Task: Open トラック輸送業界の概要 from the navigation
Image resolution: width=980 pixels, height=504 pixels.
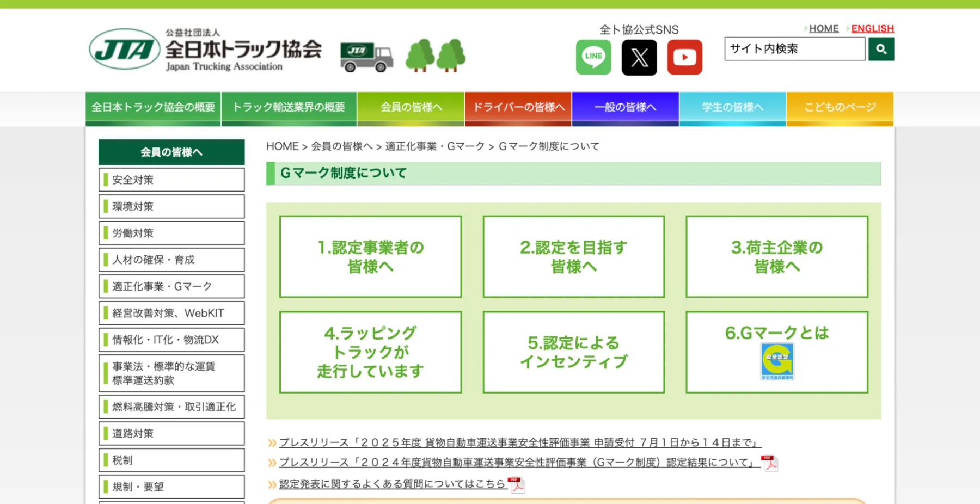Action: click(289, 108)
